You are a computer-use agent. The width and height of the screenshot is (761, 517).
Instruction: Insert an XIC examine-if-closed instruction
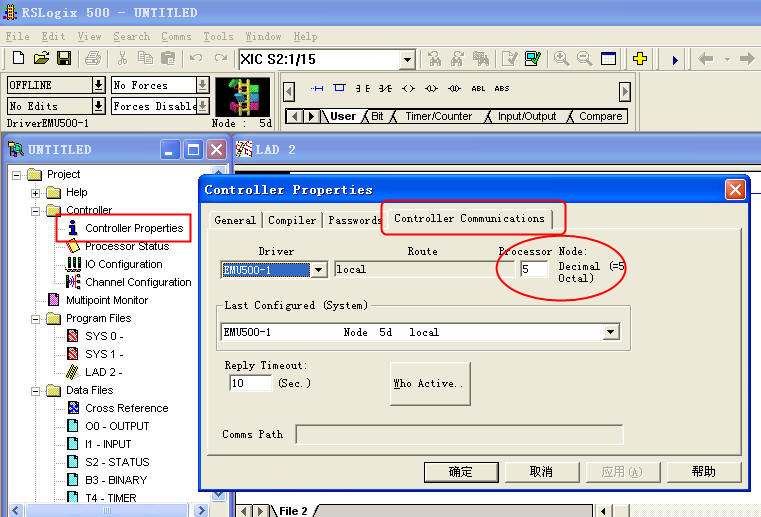362,88
